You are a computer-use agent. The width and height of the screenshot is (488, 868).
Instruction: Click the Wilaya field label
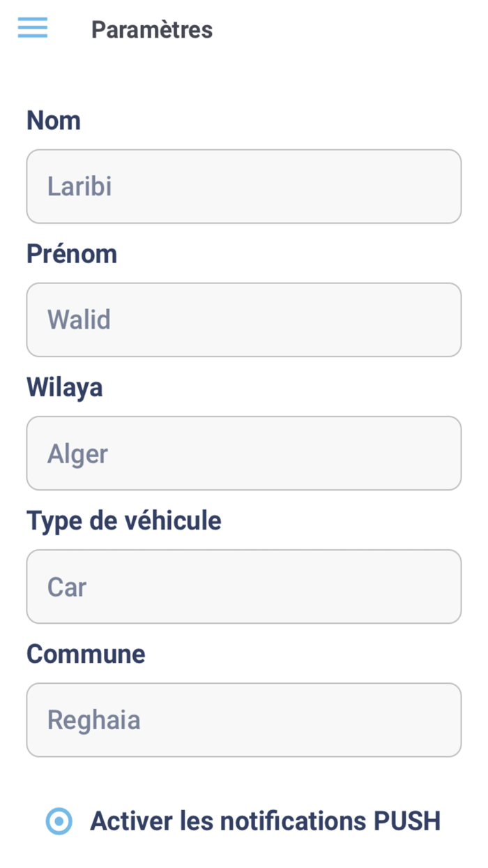click(65, 387)
